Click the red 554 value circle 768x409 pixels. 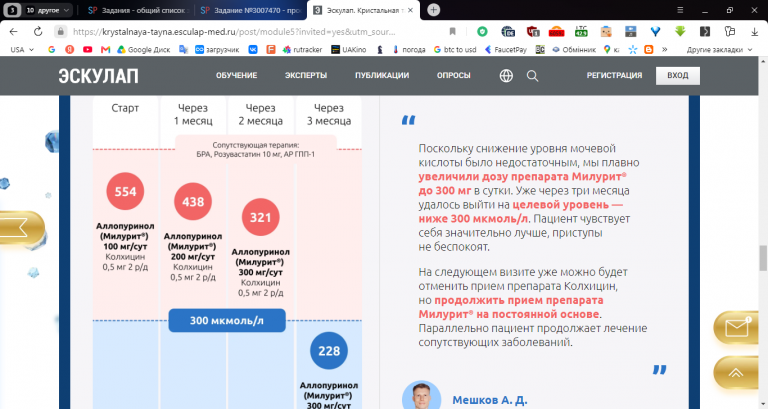(125, 192)
